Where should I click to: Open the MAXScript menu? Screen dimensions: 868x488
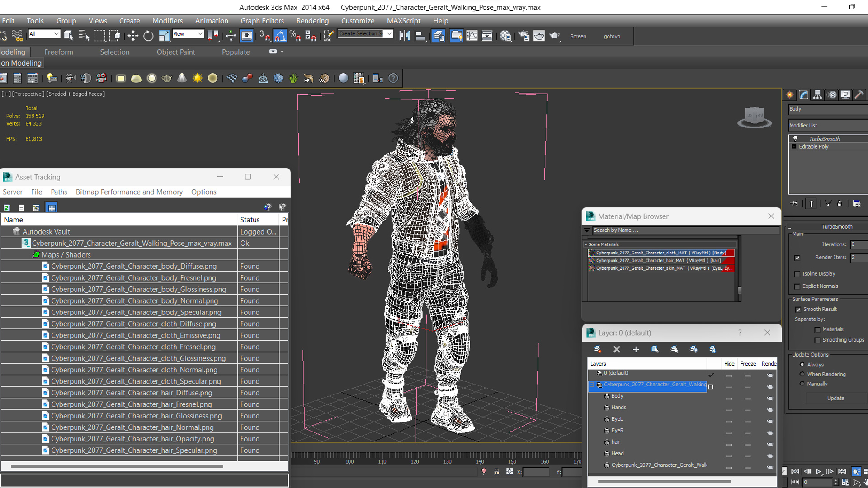pos(404,21)
